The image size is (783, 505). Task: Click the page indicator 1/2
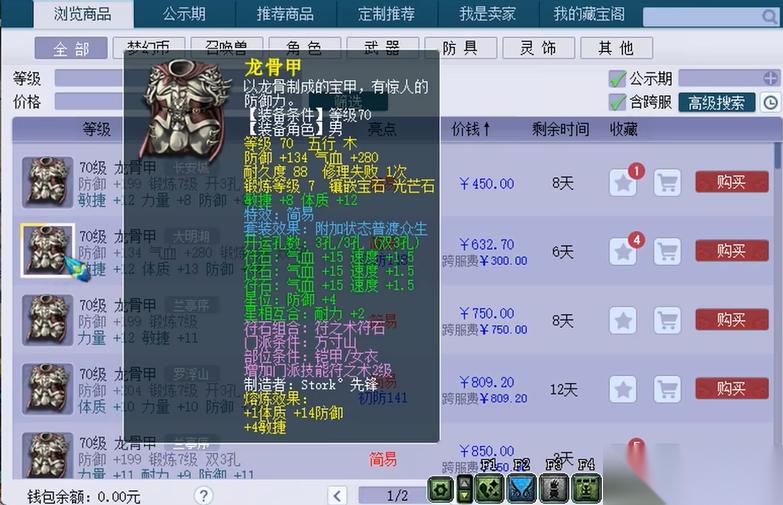(x=397, y=496)
